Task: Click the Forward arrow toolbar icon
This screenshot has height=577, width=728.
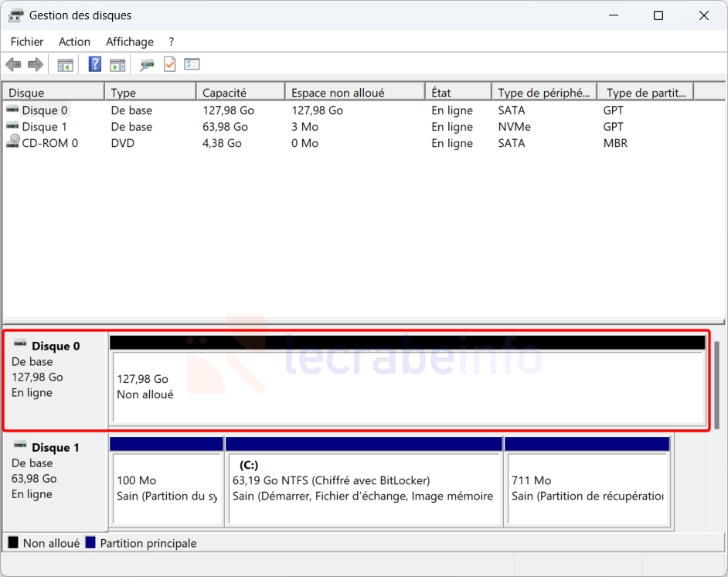Action: tap(35, 65)
